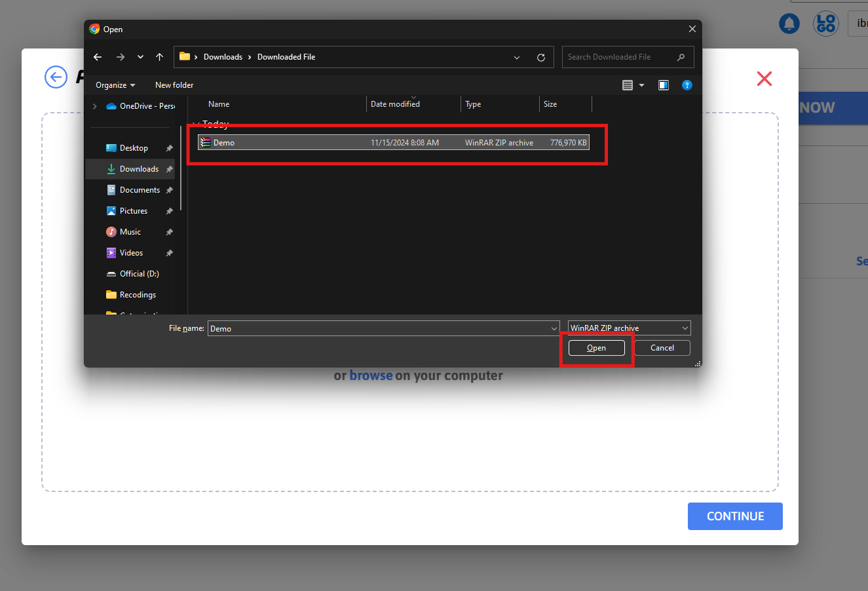Image resolution: width=868 pixels, height=591 pixels.
Task: Sort files by Date modified column
Action: 395,104
